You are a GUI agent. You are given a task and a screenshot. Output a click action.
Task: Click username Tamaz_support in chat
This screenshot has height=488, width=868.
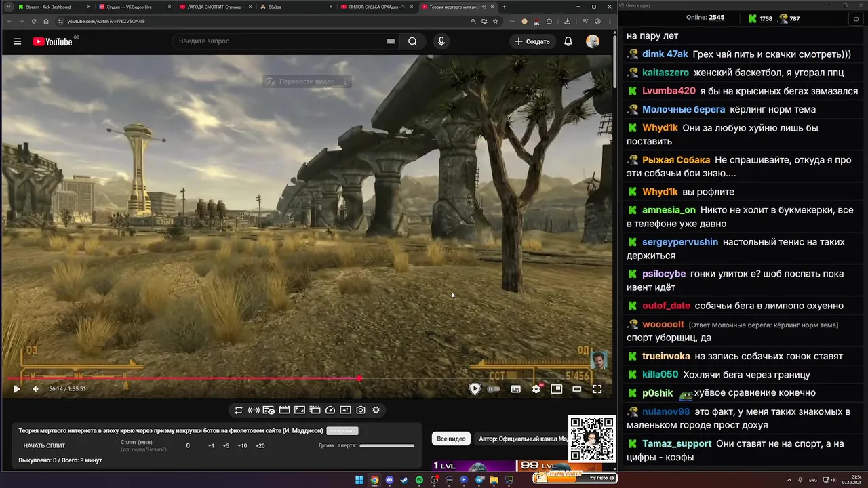[x=677, y=444]
